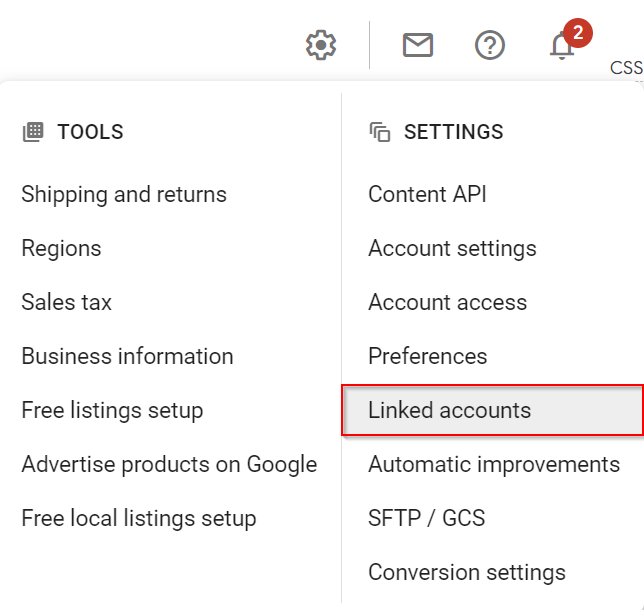
Task: Click Linked accounts menu item
Action: click(492, 410)
